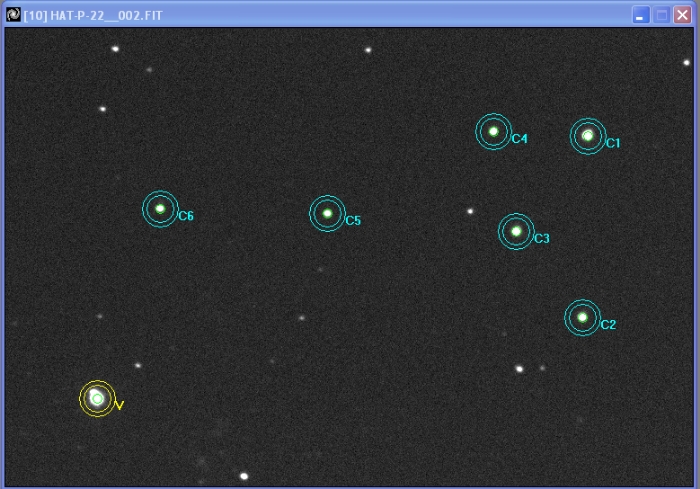
Task: Maximize the HAT-P-22 image window
Action: [661, 14]
